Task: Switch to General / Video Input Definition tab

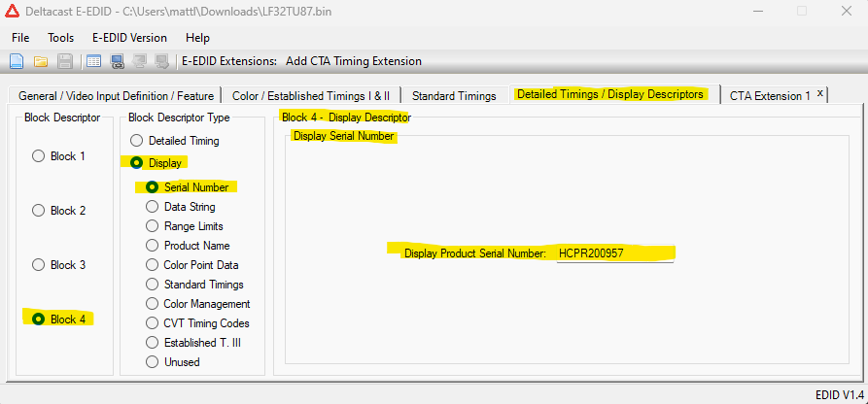Action: tap(116, 96)
